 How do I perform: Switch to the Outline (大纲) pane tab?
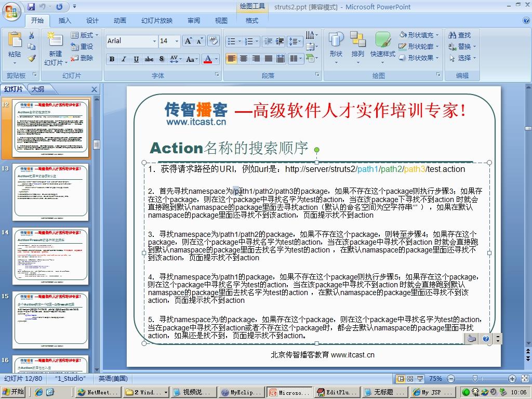pyautogui.click(x=38, y=89)
